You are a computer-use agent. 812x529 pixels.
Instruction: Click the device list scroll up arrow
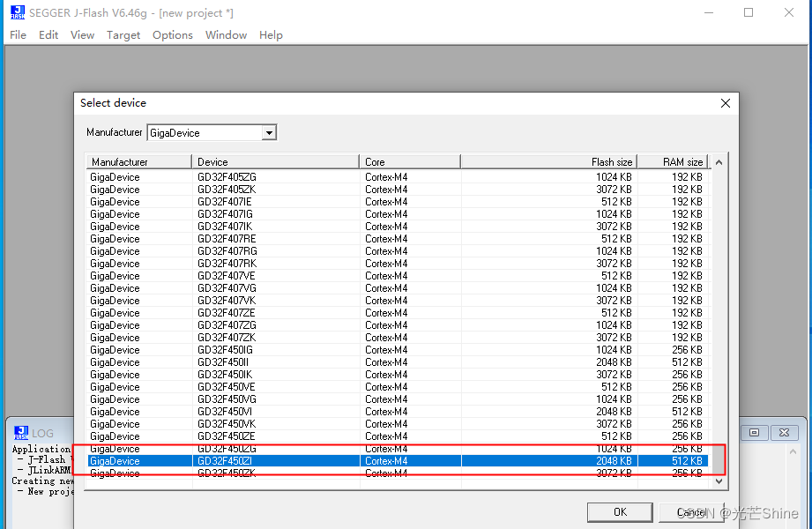click(719, 163)
